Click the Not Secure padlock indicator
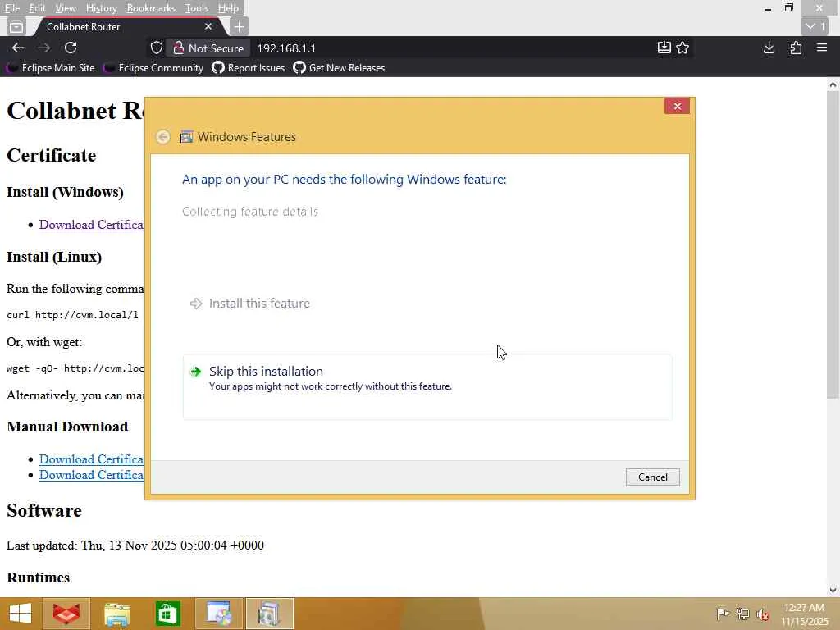Viewport: 840px width, 630px height. point(208,48)
